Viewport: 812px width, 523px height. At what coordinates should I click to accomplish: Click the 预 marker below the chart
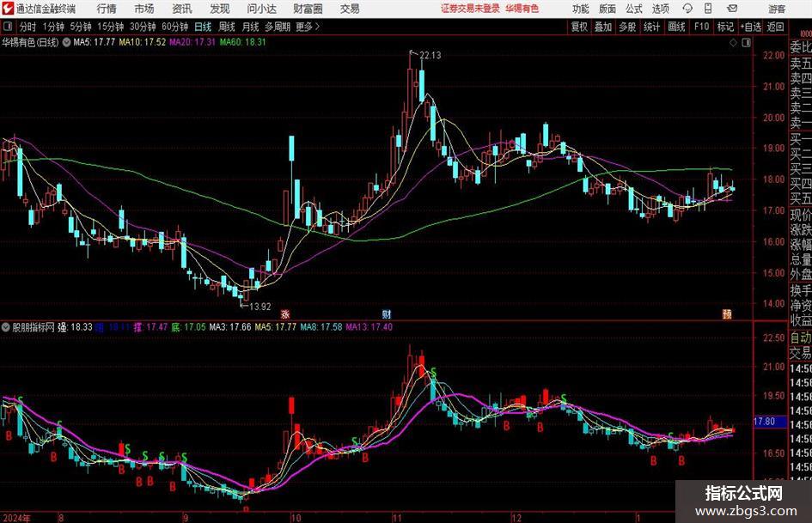(x=727, y=313)
